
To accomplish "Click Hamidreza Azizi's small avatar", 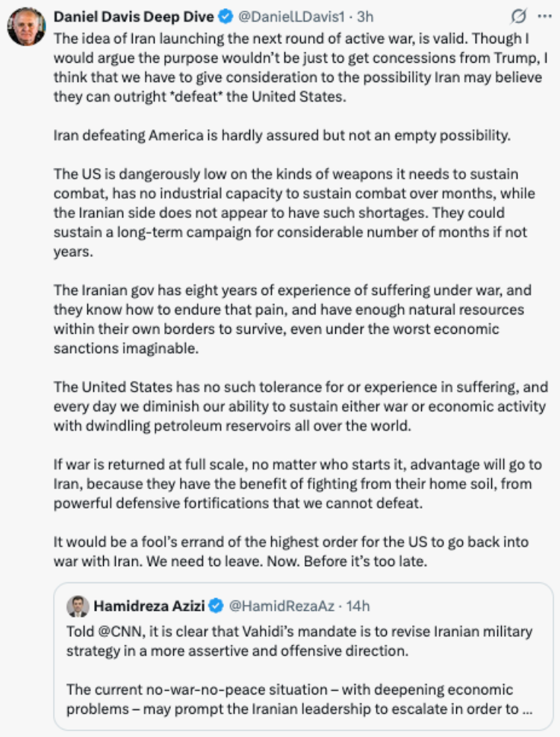I will (x=78, y=606).
